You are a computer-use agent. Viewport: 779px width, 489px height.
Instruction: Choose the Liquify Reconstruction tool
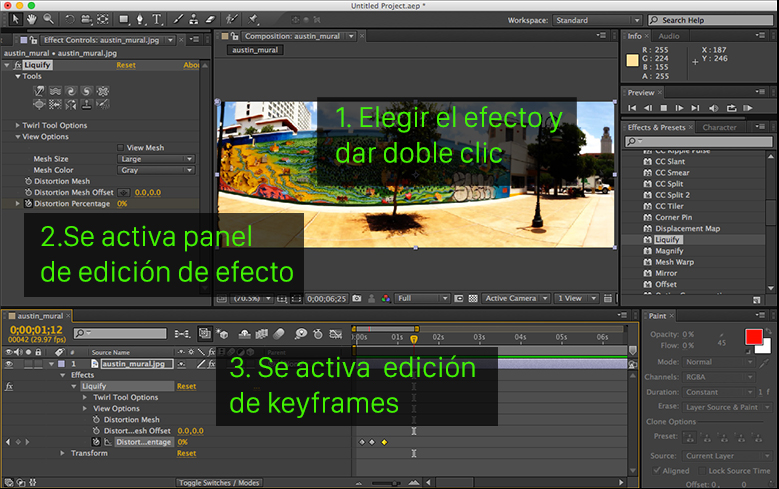[103, 104]
